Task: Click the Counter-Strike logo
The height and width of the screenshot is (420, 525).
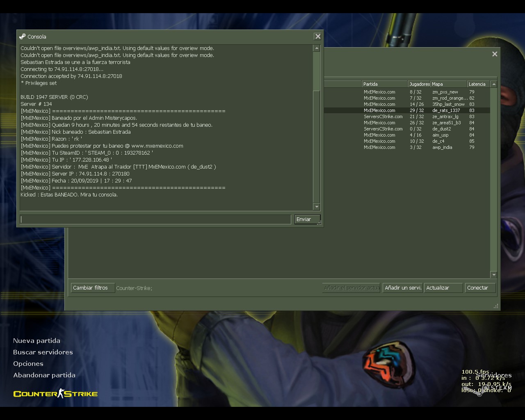Action: pos(55,394)
